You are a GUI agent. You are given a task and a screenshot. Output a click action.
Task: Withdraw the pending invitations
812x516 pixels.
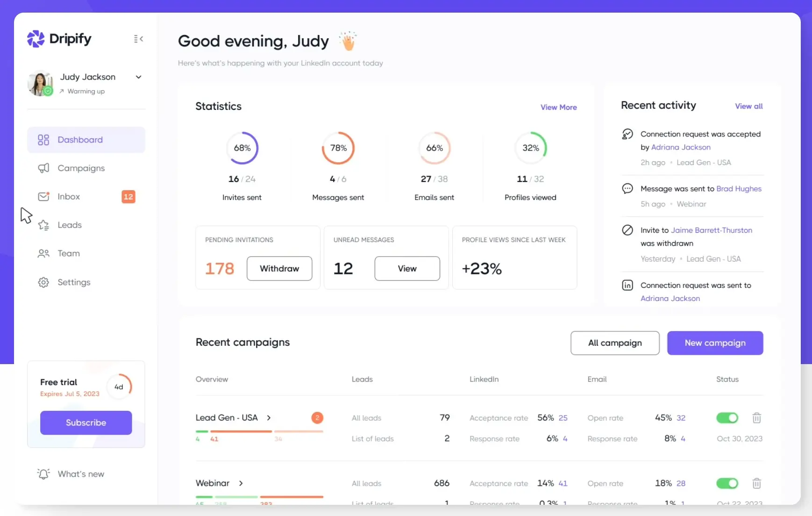tap(279, 269)
